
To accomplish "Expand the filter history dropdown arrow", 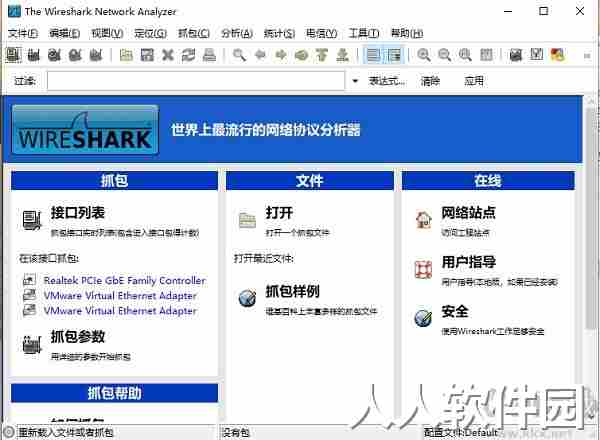I will [355, 81].
